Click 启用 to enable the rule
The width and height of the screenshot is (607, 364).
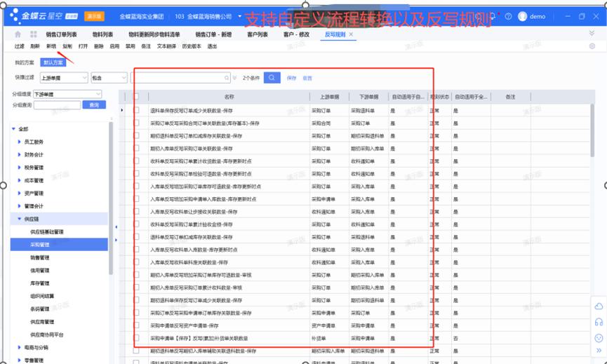click(114, 46)
